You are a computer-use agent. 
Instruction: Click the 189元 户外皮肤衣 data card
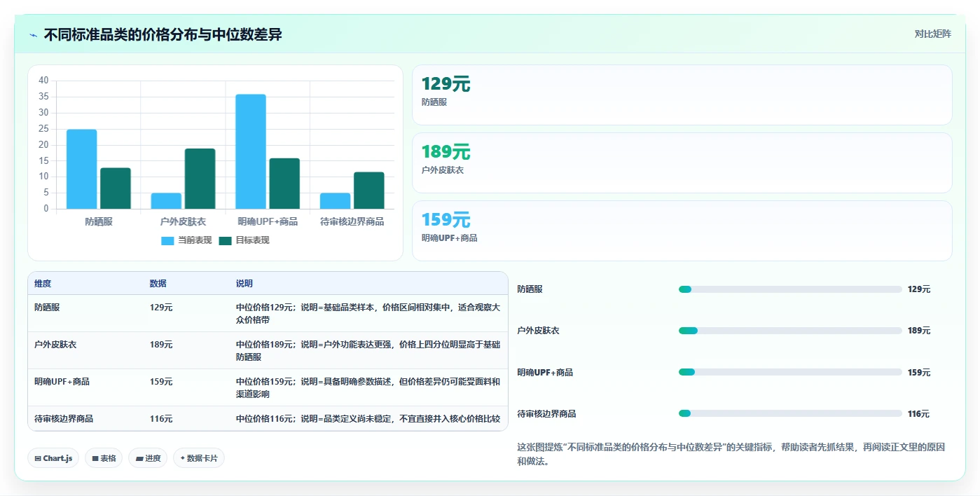[x=682, y=163]
